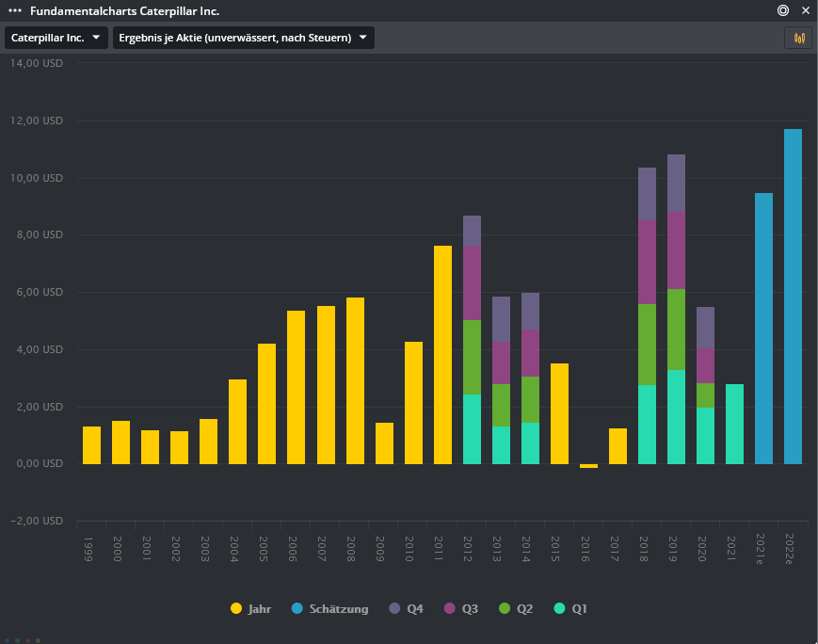Expand the Ergebnis je Aktie metric dropdown
This screenshot has height=644, width=818.
point(244,38)
